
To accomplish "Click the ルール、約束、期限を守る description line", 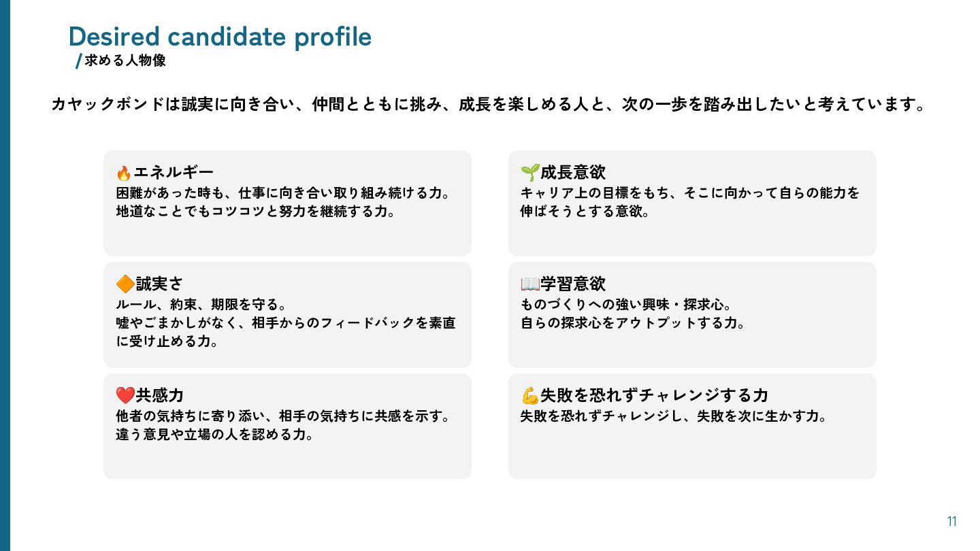I will click(x=205, y=304).
